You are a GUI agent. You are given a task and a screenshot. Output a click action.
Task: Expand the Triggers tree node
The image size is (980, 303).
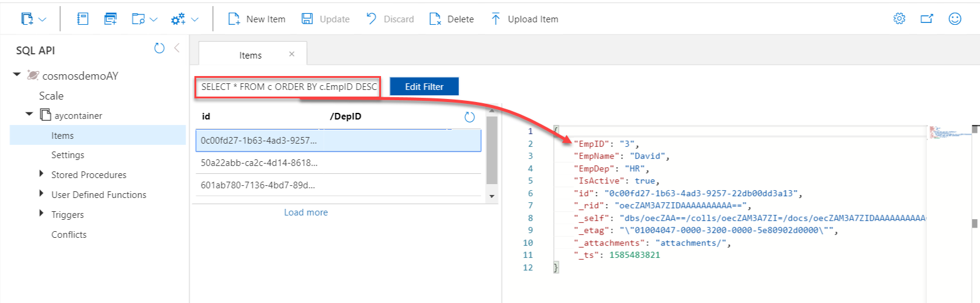pos(41,214)
